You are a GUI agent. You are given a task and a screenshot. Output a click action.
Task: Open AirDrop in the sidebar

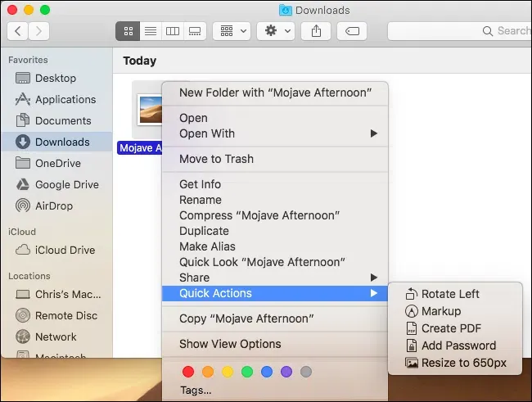(56, 206)
